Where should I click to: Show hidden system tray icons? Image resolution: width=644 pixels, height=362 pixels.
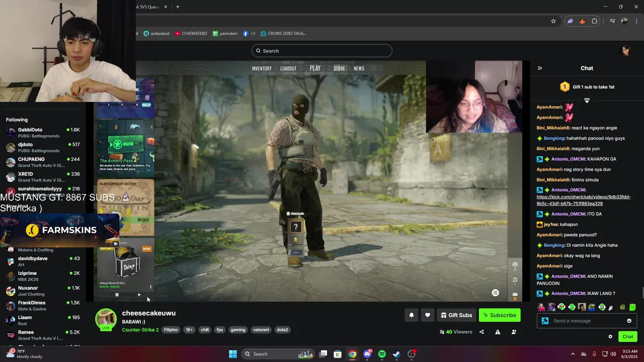[x=573, y=354]
